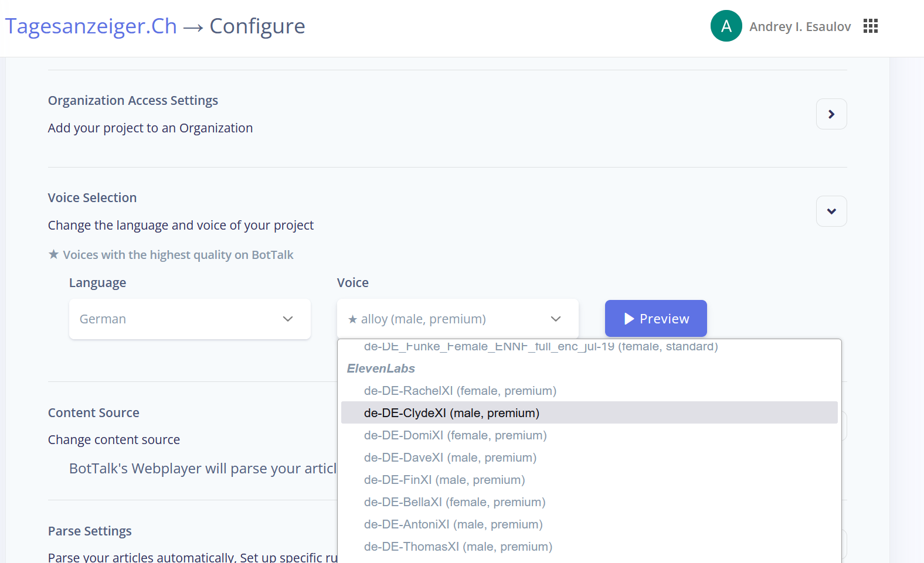Image resolution: width=924 pixels, height=563 pixels.
Task: Select de-DE-ClydeXI male premium voice
Action: point(451,413)
